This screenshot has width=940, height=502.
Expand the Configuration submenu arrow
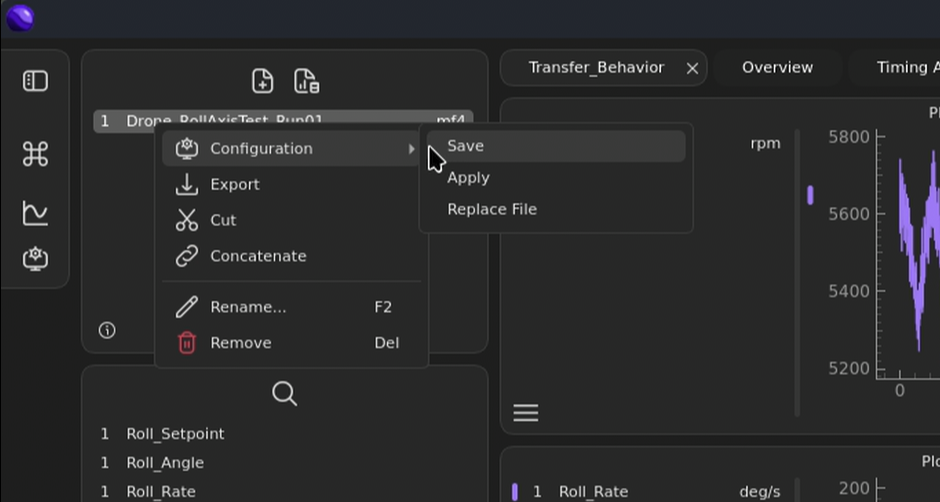click(411, 149)
